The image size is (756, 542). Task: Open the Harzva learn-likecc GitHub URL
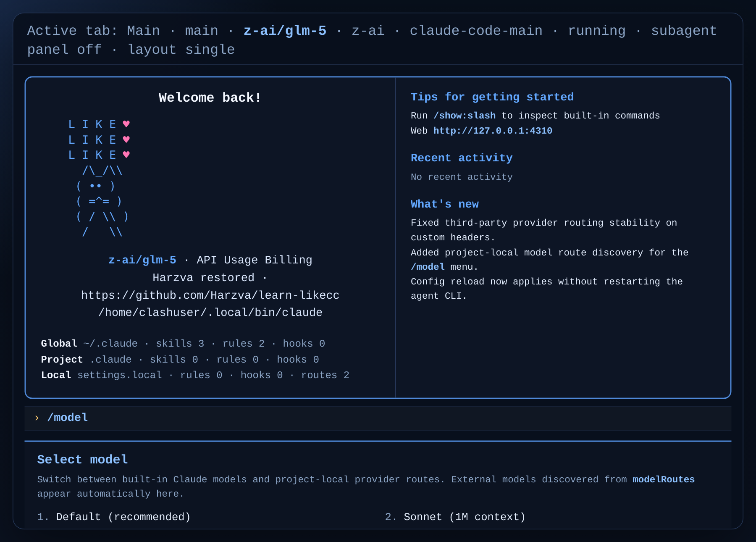click(x=210, y=295)
